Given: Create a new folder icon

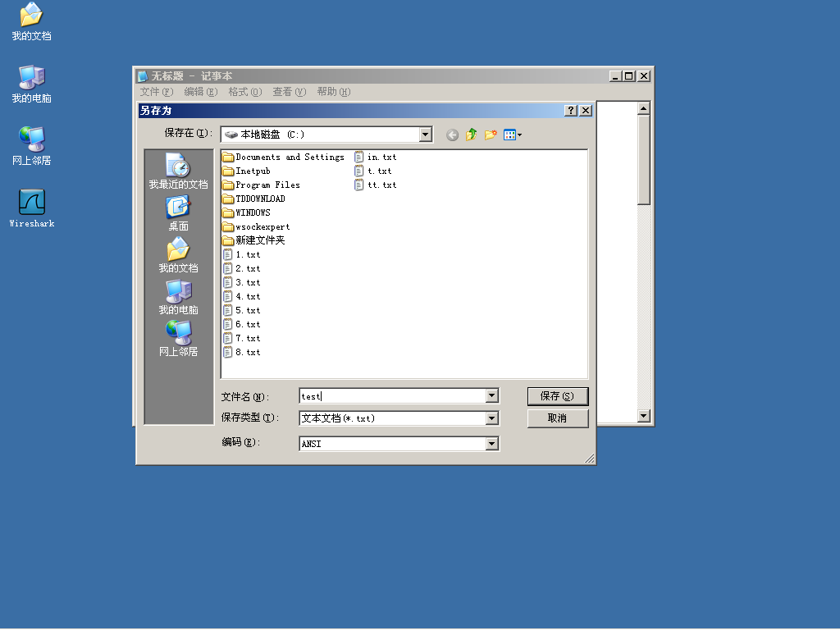Looking at the screenshot, I should click(491, 135).
